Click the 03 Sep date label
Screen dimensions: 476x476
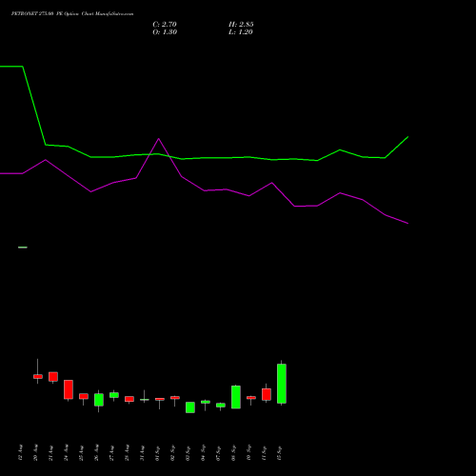tap(188, 452)
